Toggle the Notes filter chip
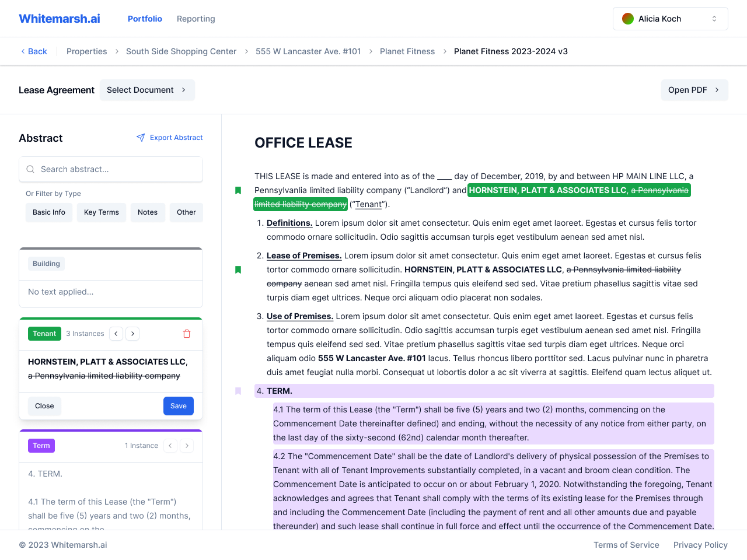This screenshot has width=747, height=560. pos(148,212)
